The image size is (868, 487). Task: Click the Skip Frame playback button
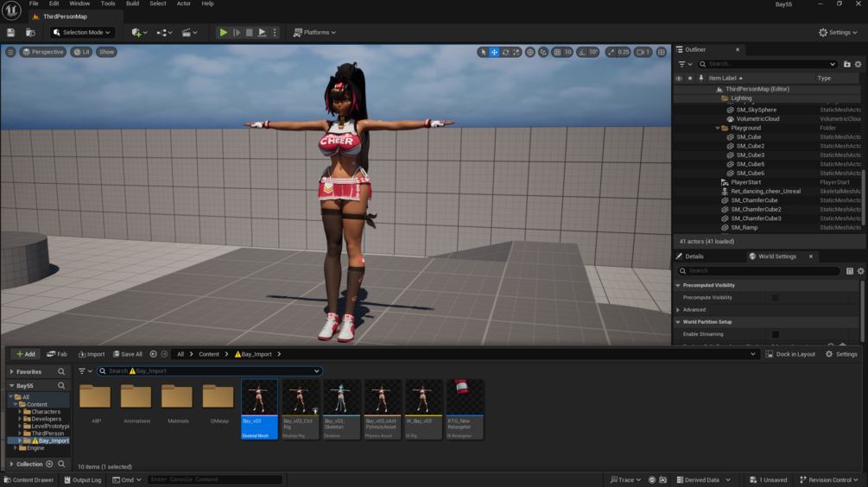tap(237, 33)
